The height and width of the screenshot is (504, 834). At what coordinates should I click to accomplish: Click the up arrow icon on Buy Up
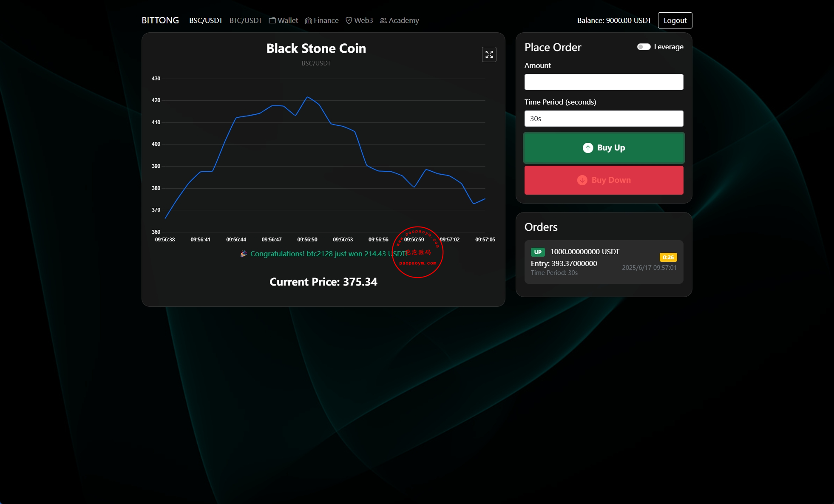[x=587, y=147]
